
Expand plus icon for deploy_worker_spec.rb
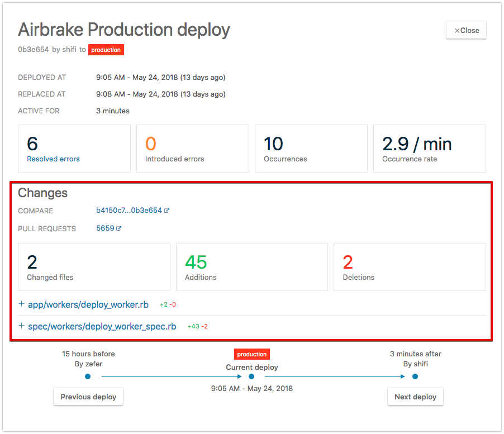[21, 326]
